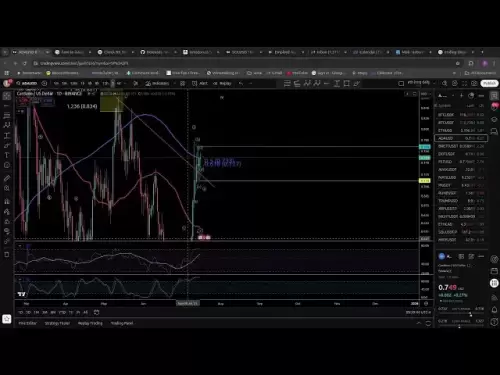Screen dimensions: 500x375
Task: Click the Publish button
Action: (489, 83)
